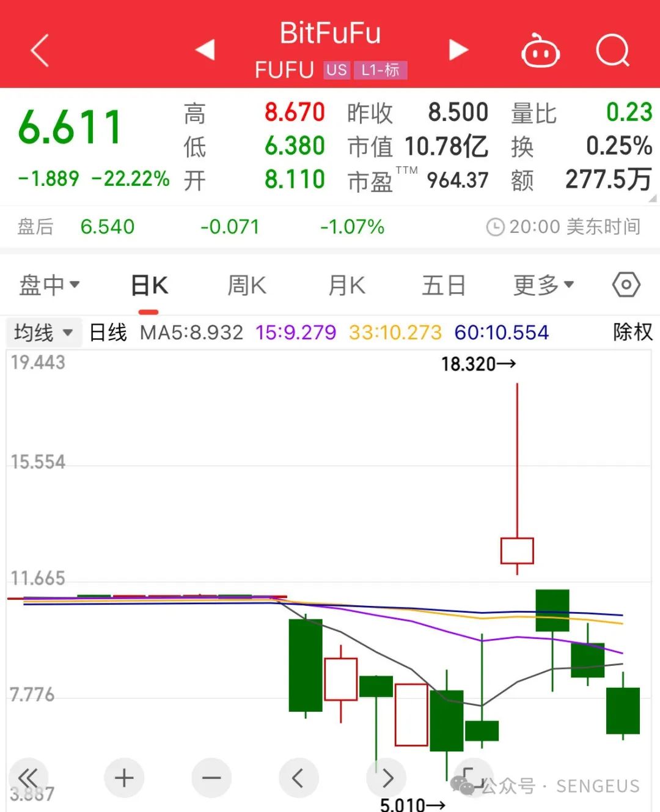Move chart right with round arrow button
The width and height of the screenshot is (660, 812).
tap(386, 778)
